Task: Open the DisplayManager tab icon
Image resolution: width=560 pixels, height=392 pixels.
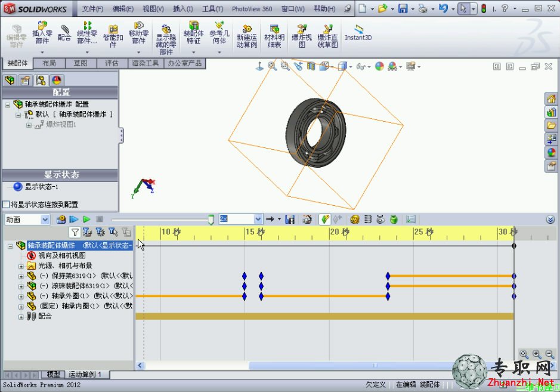Action: (x=57, y=80)
